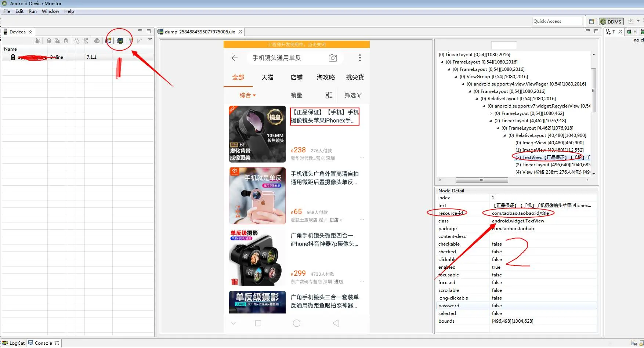Select the Heap (H) tab
644x348 pixels.
(x=632, y=32)
